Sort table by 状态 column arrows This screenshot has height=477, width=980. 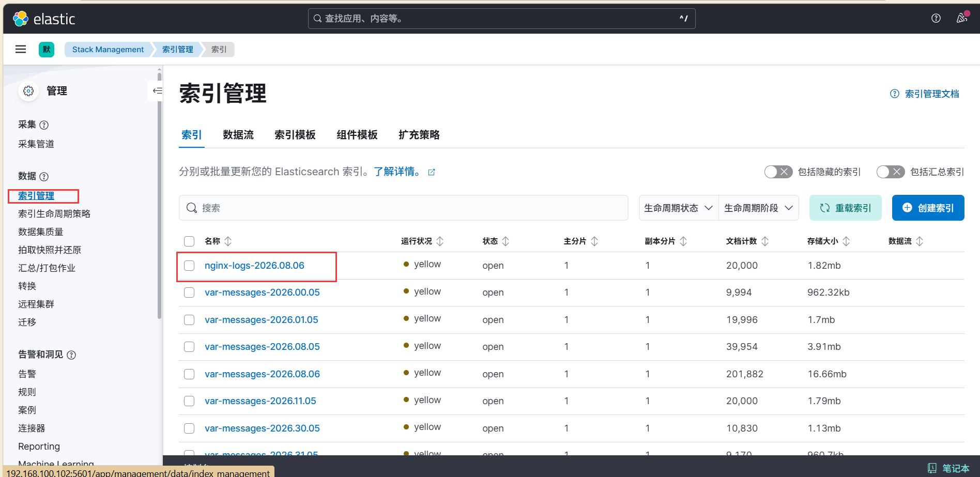[x=506, y=241]
